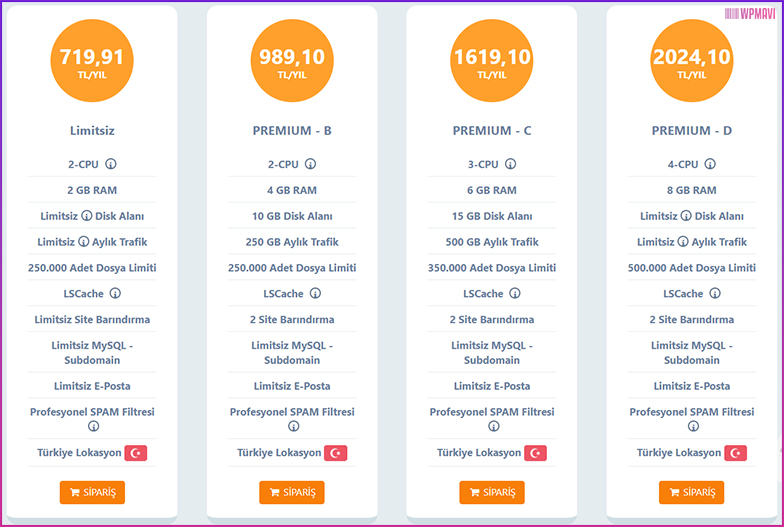Click the 1619,10 TL/YIL price badge

[x=492, y=60]
